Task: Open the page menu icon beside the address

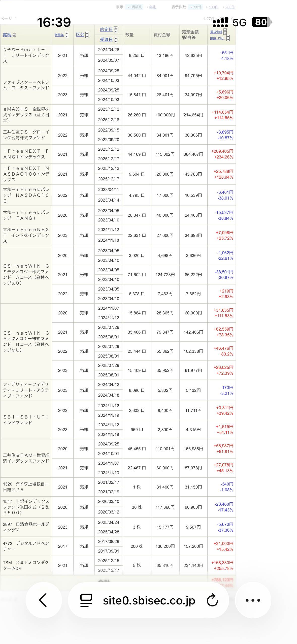Action: 86,600
